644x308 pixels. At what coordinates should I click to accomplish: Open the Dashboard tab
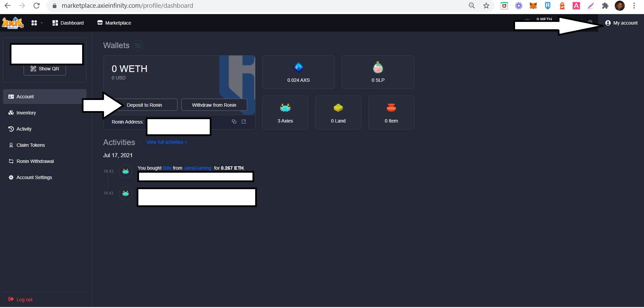pos(68,23)
